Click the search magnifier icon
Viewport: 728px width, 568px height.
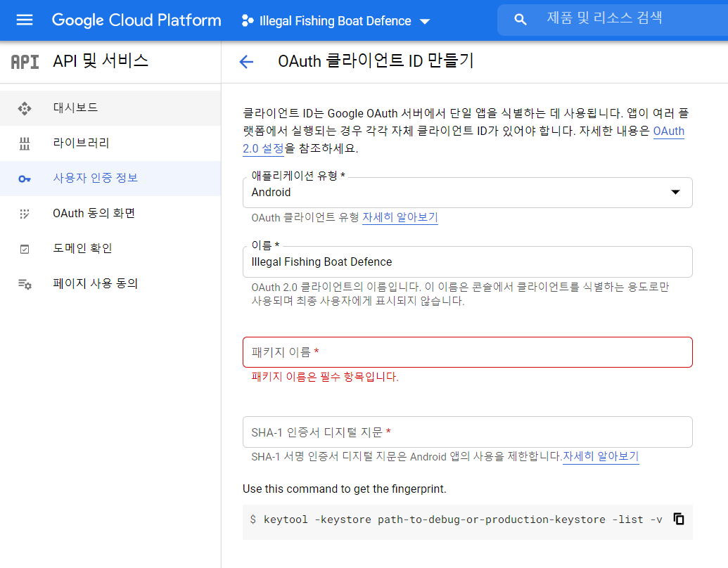click(521, 20)
